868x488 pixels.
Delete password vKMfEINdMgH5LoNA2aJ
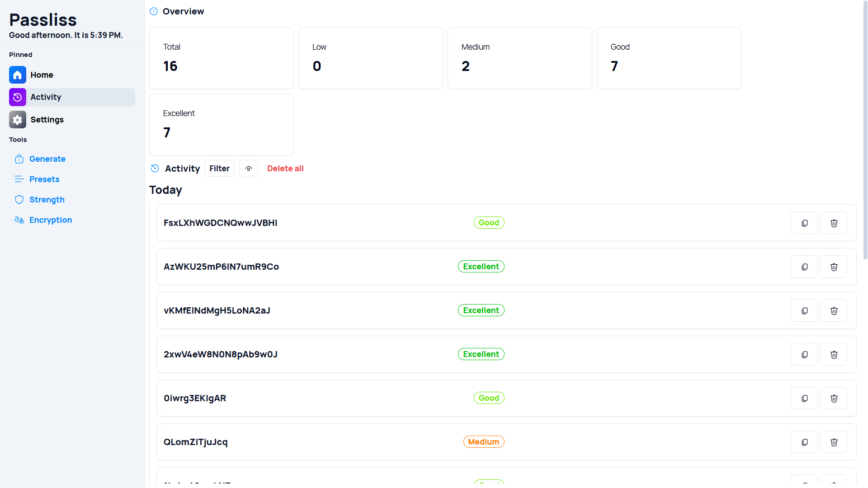(x=834, y=311)
